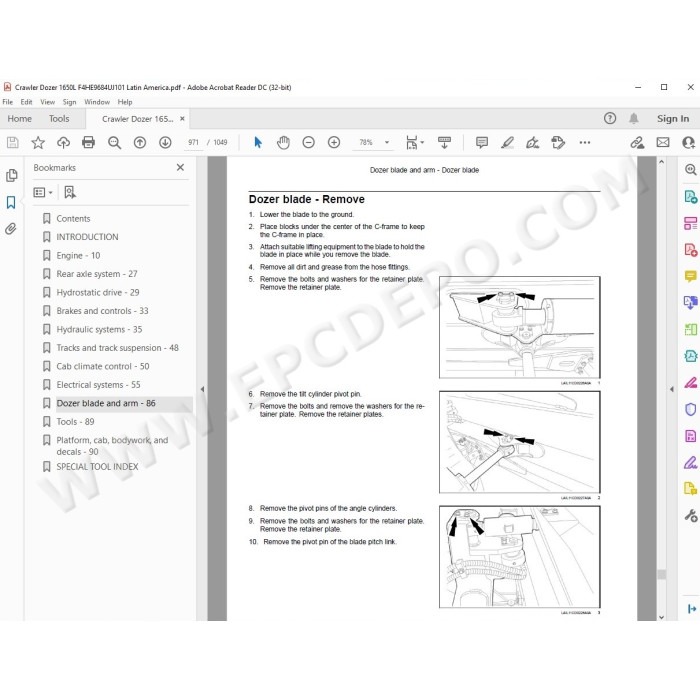Print the document using printer icon
Viewport: 700px width, 700px height.
(88, 142)
